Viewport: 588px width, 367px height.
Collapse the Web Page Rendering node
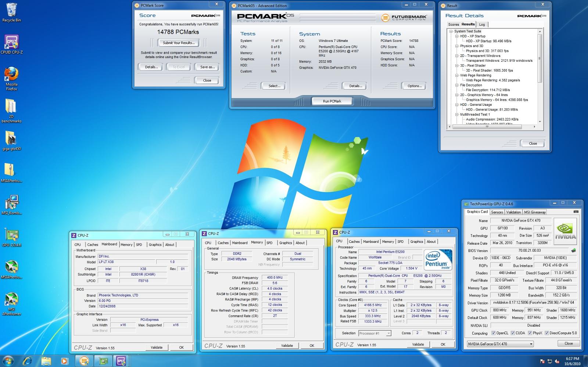pos(457,75)
